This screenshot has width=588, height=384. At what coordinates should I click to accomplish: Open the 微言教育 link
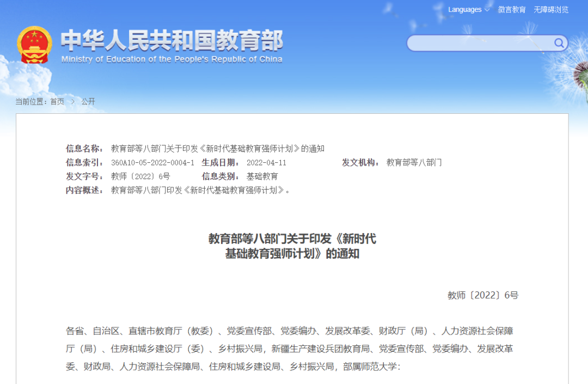(x=512, y=10)
